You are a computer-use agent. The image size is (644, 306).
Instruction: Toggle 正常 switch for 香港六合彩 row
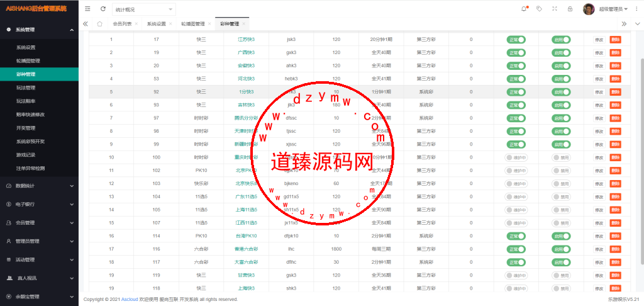516,249
